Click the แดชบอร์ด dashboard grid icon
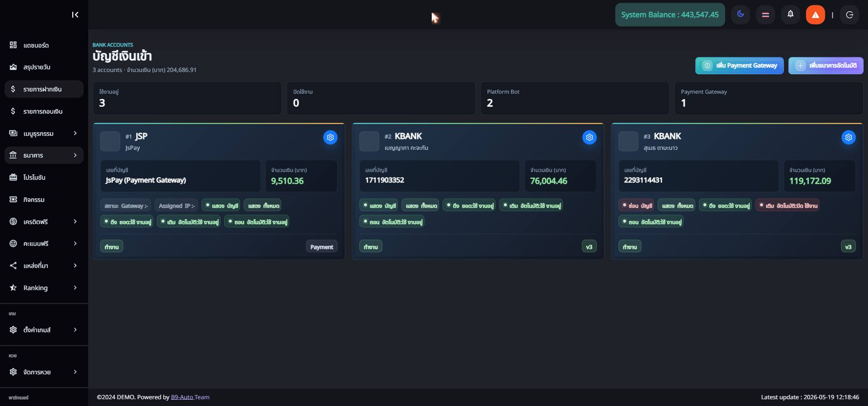868x406 pixels. 13,45
